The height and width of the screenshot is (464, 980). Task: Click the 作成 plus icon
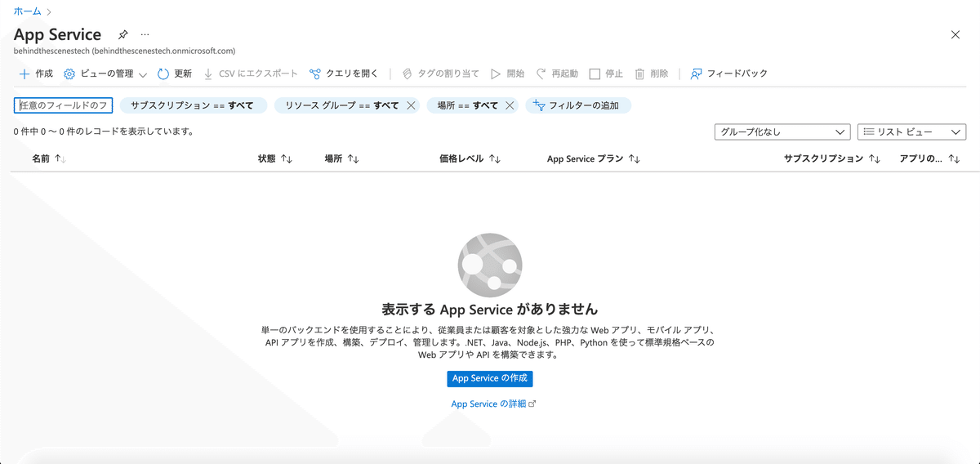point(24,74)
